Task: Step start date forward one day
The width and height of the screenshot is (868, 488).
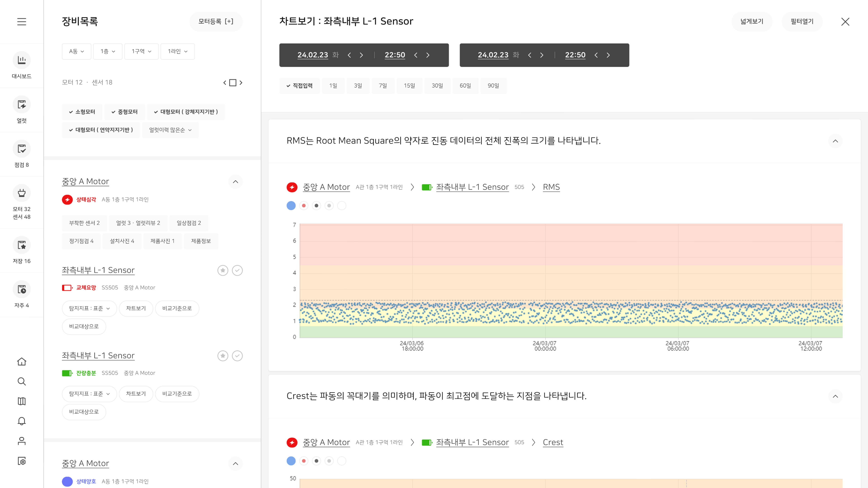Action: coord(362,55)
